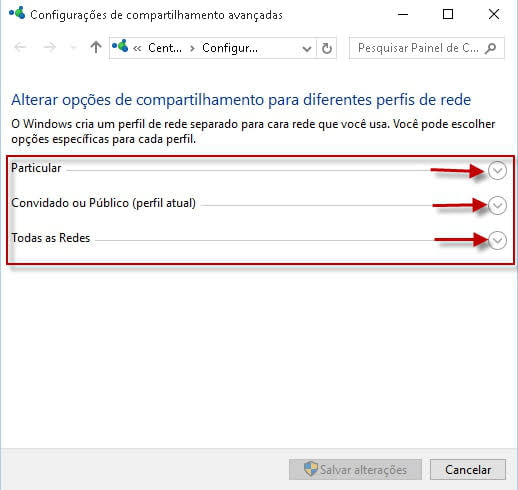Click the forward navigation arrow
The image size is (518, 490).
click(x=50, y=47)
